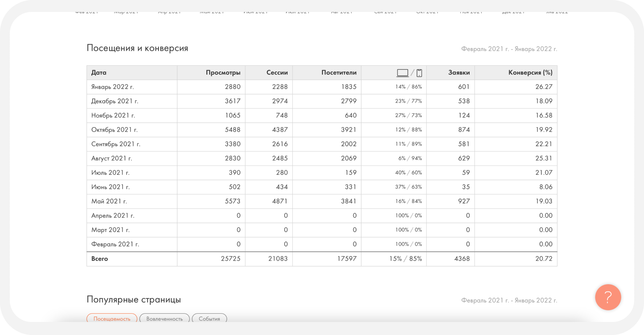Open date range next to Посещения и конверсия

tap(509, 49)
